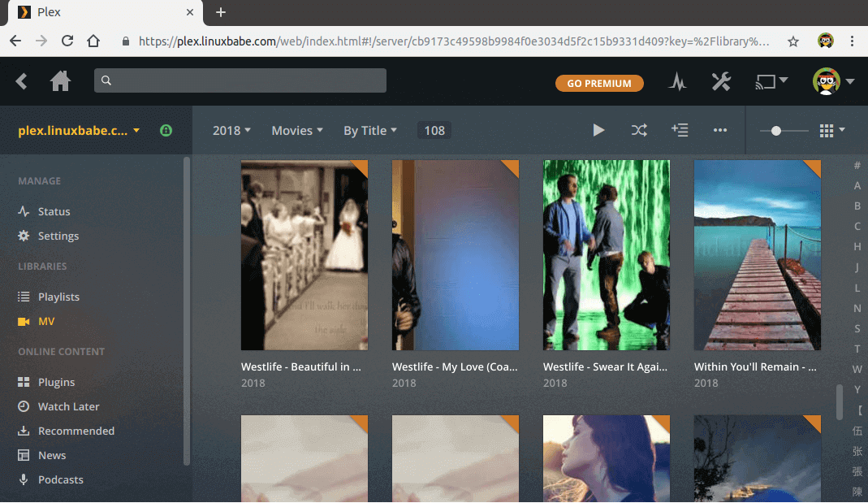Open Watch Later in sidebar
The image size is (868, 503).
[68, 406]
